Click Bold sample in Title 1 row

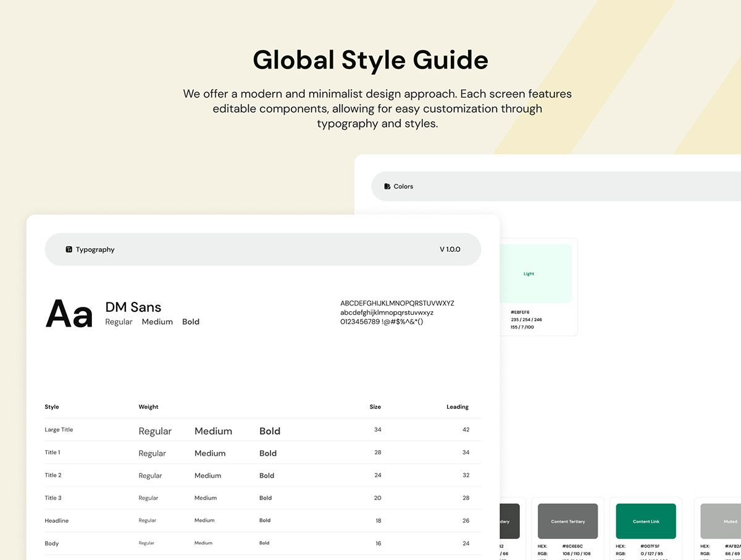pyautogui.click(x=268, y=453)
